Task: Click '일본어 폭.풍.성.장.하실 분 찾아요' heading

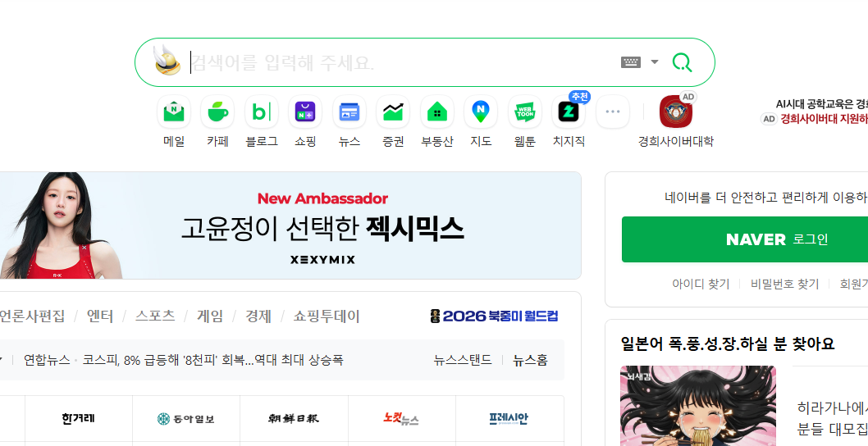Action: tap(728, 343)
